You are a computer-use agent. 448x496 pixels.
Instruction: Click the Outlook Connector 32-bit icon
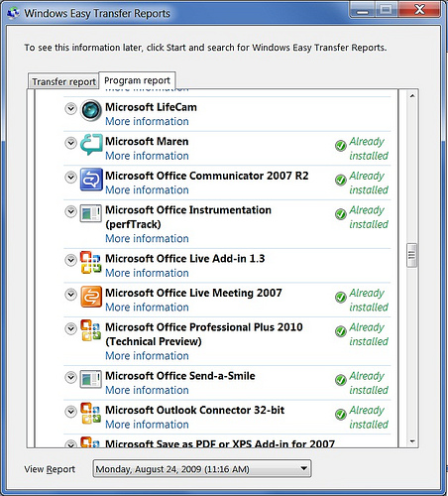(x=91, y=413)
